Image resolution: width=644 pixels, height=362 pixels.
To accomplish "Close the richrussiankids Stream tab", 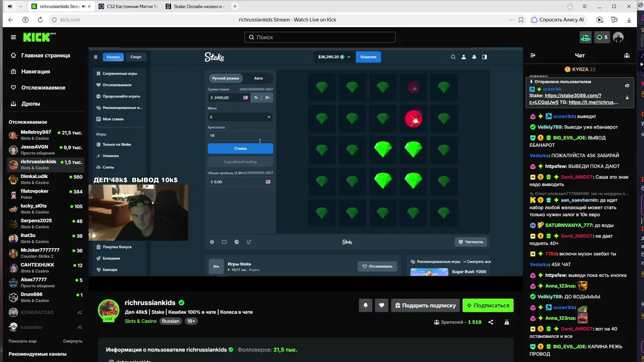I will (91, 7).
